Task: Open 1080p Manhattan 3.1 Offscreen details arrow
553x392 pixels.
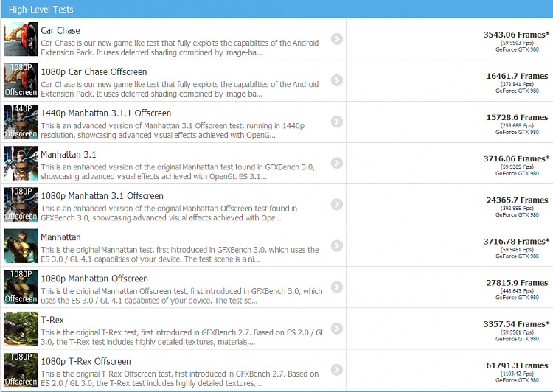Action: click(x=337, y=204)
